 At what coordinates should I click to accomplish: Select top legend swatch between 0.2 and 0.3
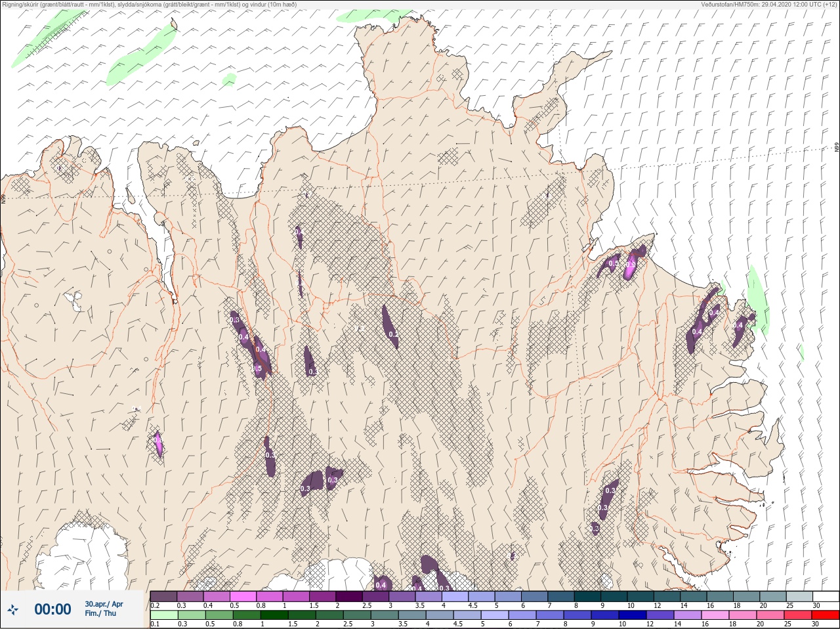point(163,596)
